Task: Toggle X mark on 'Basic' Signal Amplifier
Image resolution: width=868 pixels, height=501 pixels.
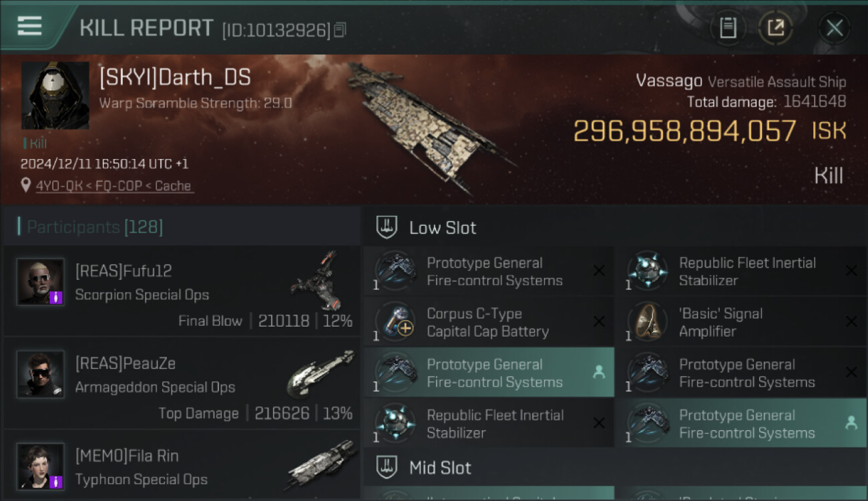Action: [851, 322]
